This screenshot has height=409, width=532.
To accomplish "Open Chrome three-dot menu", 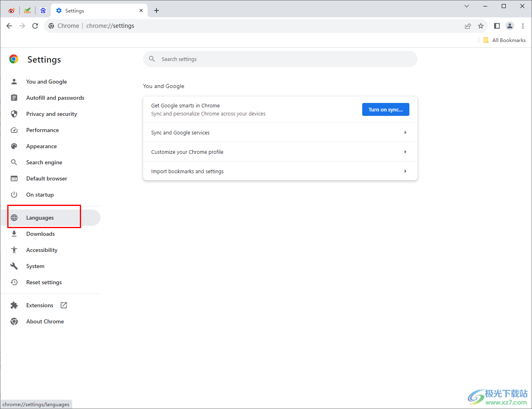I will 523,26.
